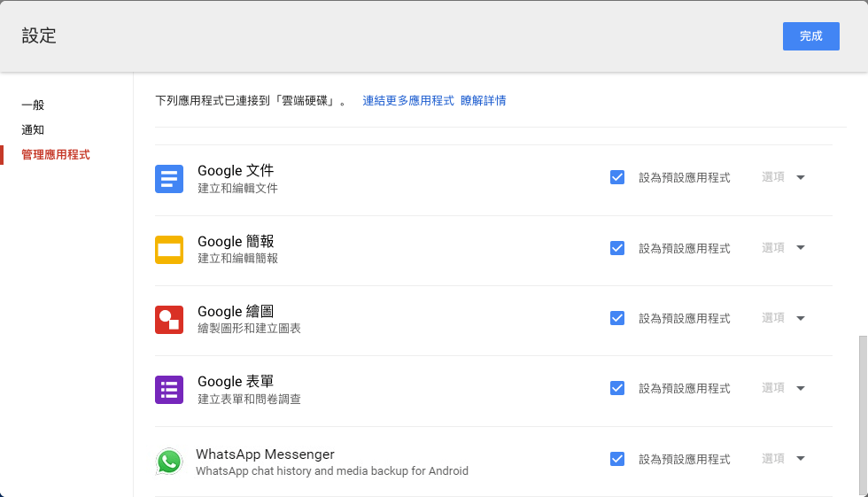Open the 連結更多應用程式 link

pos(408,101)
